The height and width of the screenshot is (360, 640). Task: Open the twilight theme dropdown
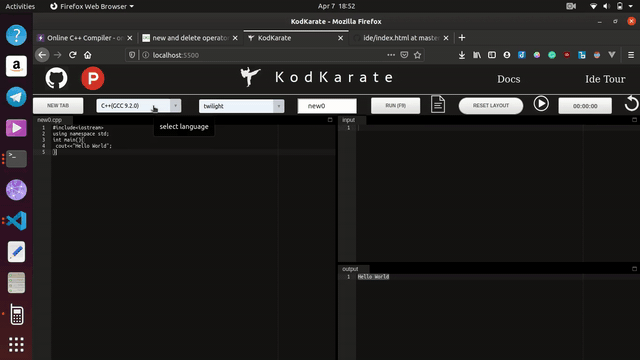tap(242, 106)
